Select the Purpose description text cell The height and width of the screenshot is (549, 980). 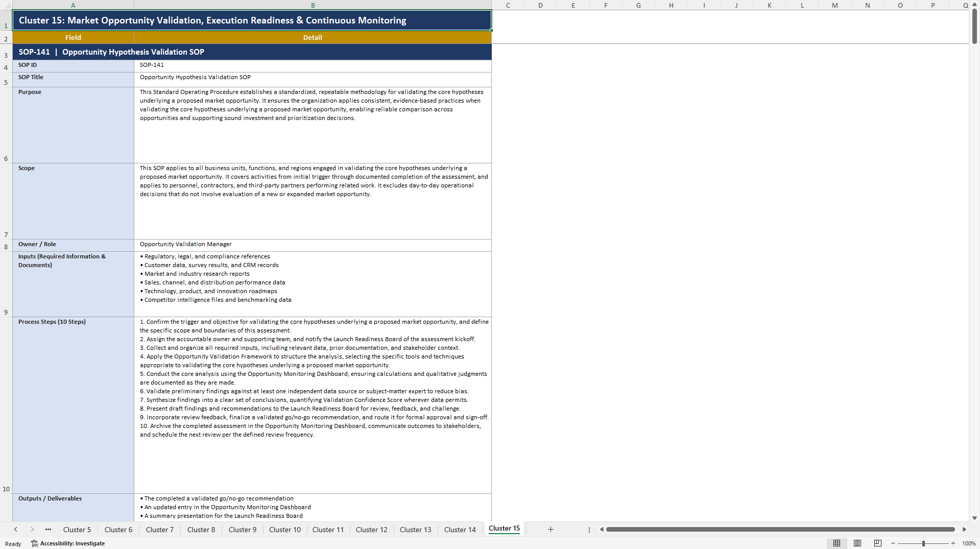pos(313,125)
